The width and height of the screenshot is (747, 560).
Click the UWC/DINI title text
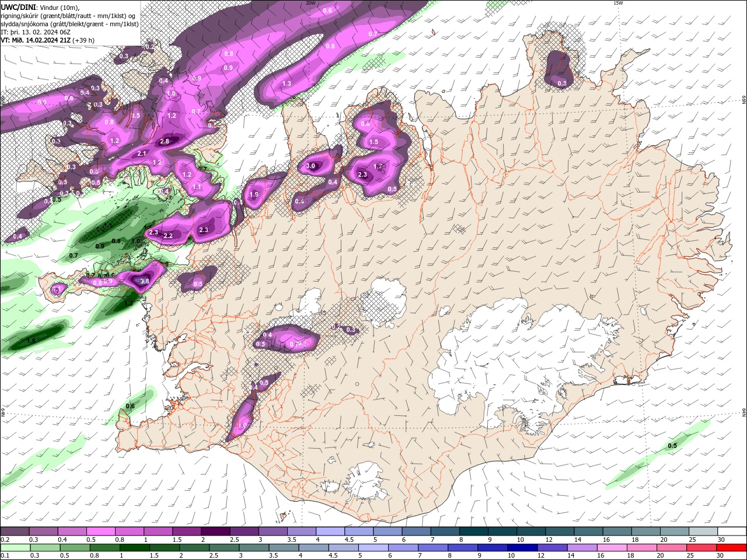click(x=18, y=7)
